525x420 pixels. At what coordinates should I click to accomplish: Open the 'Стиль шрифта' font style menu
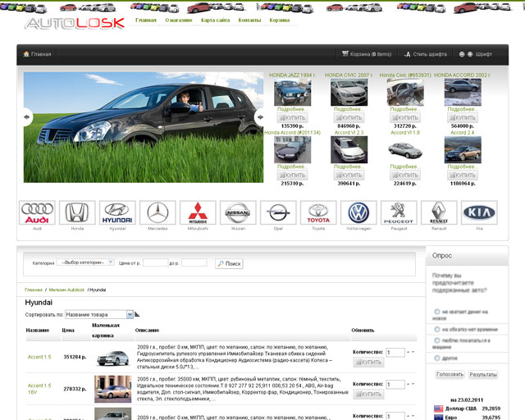click(425, 54)
